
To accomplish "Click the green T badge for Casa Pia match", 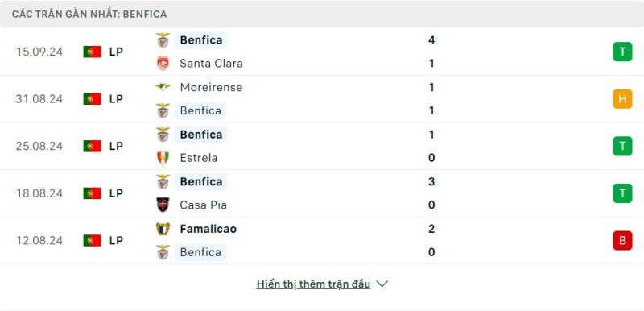I will (622, 193).
